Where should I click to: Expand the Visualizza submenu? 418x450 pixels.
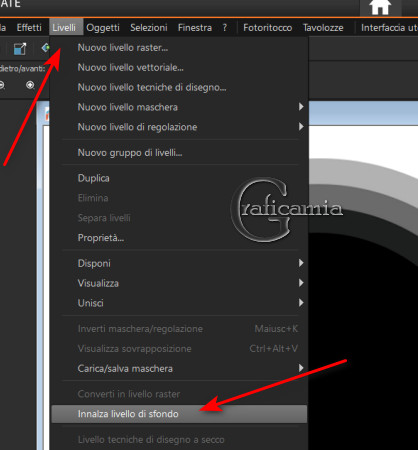pyautogui.click(x=179, y=283)
